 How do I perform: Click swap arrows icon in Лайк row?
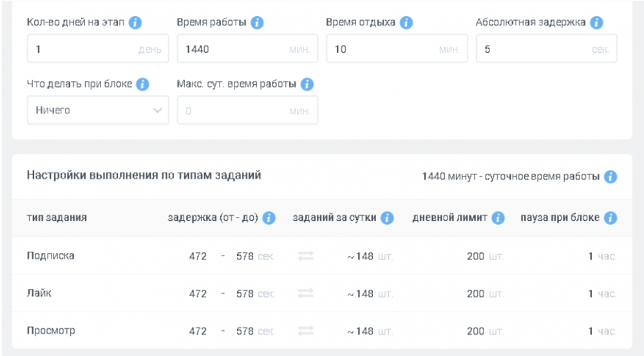tap(305, 294)
